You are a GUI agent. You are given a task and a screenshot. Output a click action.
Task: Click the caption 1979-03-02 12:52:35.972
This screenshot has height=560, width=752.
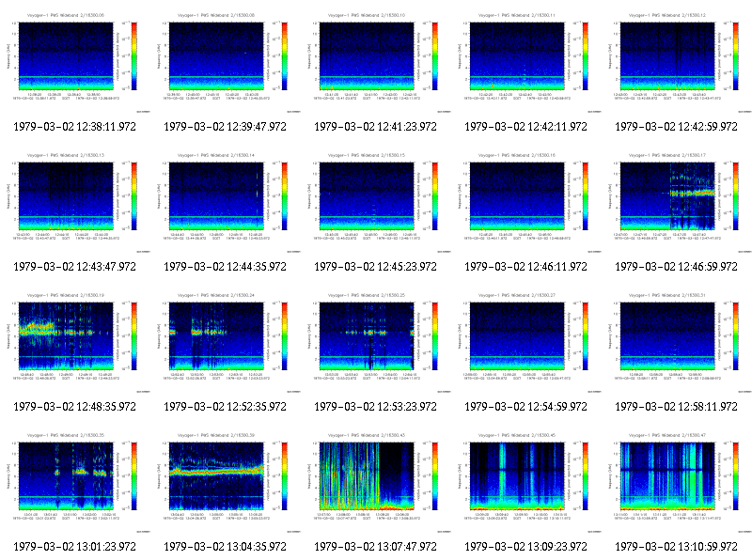tap(225, 407)
